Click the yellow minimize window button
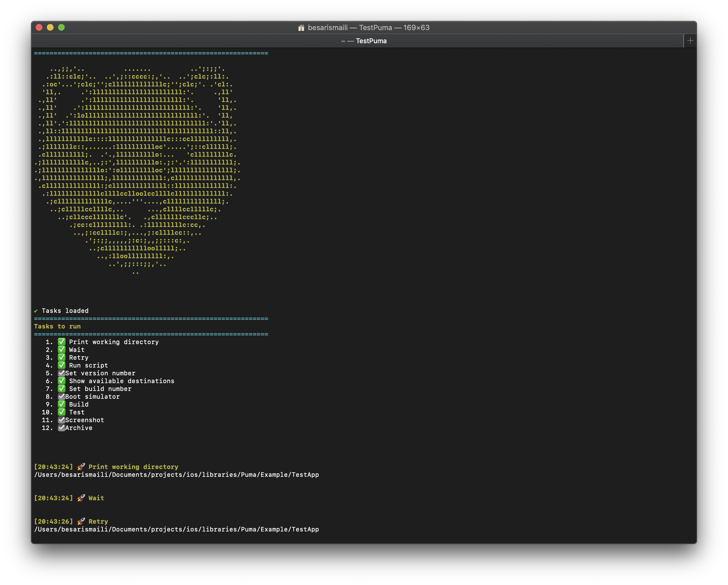728x585 pixels. click(50, 27)
